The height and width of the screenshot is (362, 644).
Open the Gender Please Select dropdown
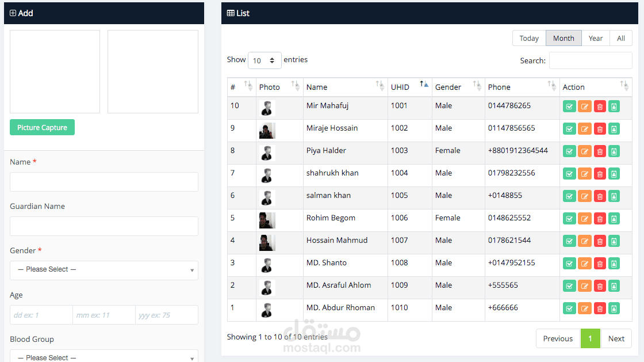[x=104, y=270]
